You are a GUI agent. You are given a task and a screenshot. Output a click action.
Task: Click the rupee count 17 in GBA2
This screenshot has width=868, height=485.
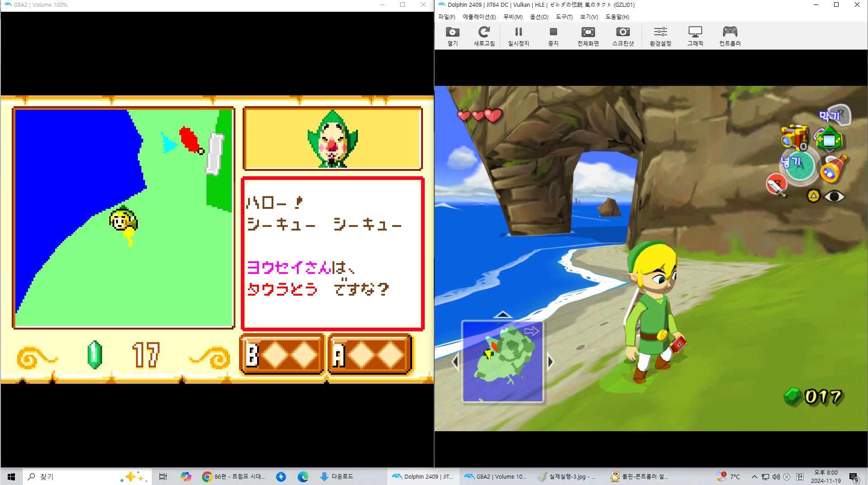pos(146,355)
